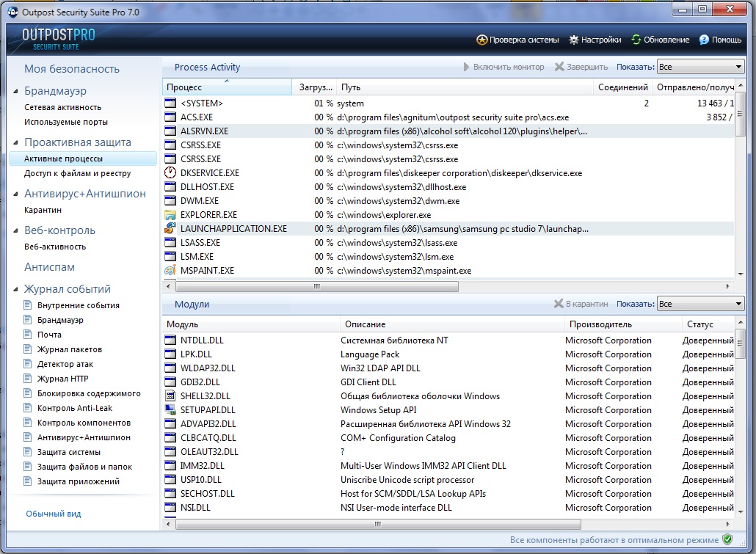
Task: Open the Process Activity Показать dropdown
Action: [x=700, y=67]
